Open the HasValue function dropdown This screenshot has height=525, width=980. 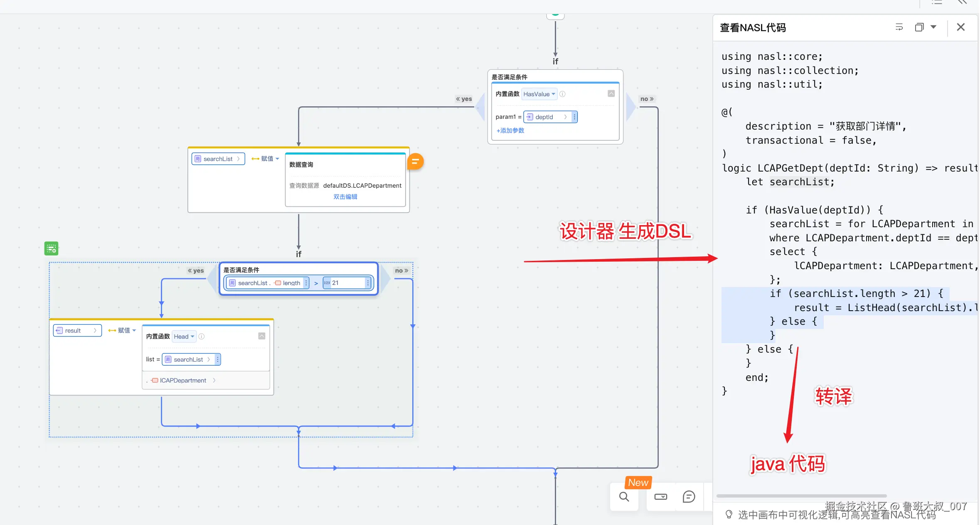pos(539,94)
